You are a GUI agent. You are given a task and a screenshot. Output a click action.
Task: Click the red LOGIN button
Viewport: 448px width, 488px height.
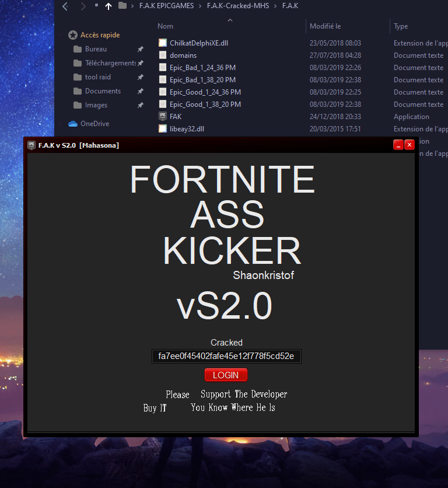click(x=226, y=375)
